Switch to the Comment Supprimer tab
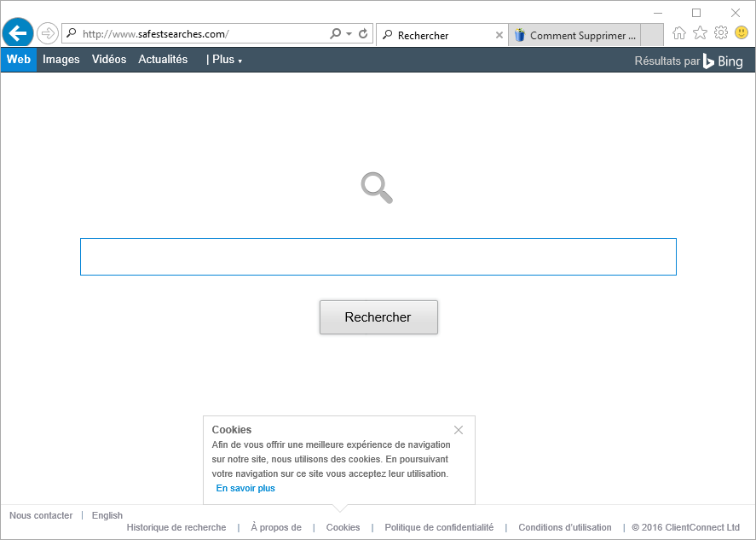Viewport: 756px width, 540px height. 574,35
